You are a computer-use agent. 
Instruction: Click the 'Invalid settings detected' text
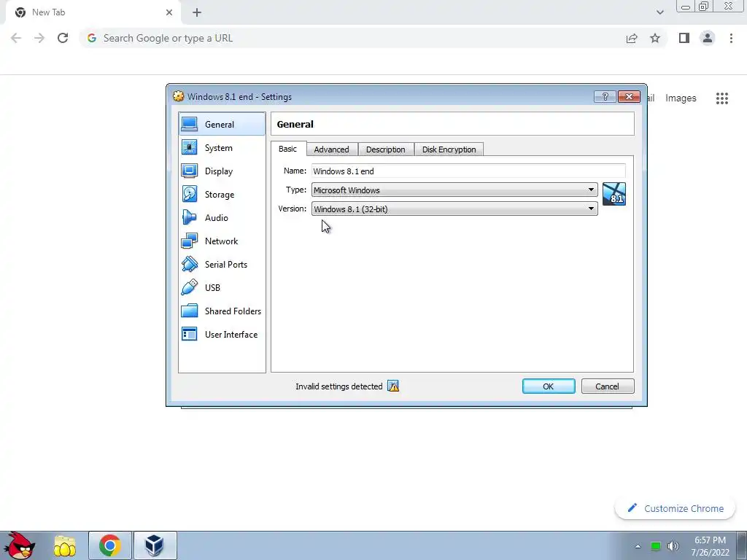click(x=338, y=386)
